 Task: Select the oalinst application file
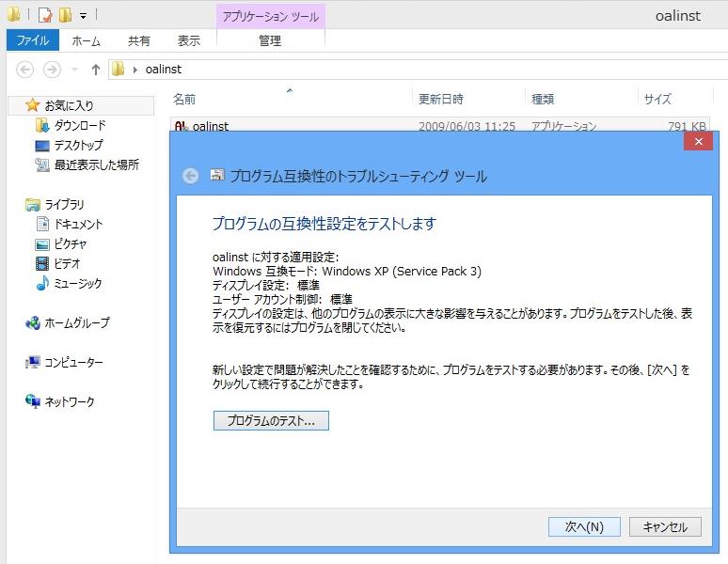click(x=439, y=125)
